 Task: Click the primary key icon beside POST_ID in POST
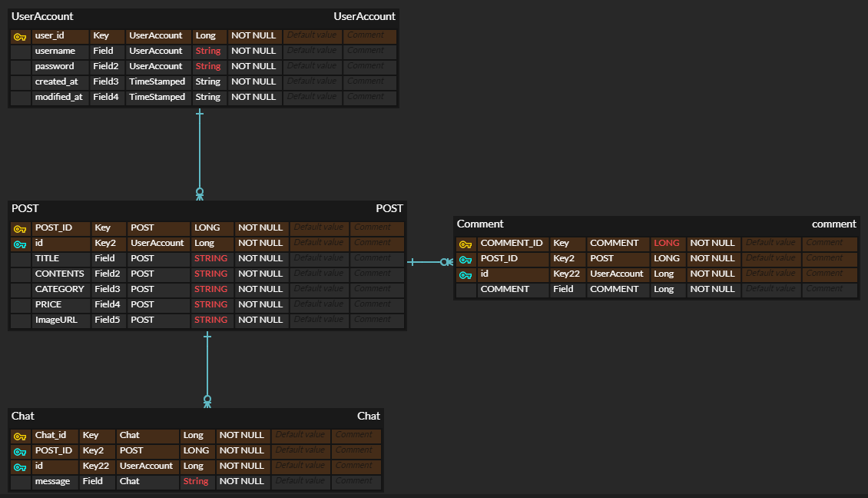pyautogui.click(x=20, y=227)
